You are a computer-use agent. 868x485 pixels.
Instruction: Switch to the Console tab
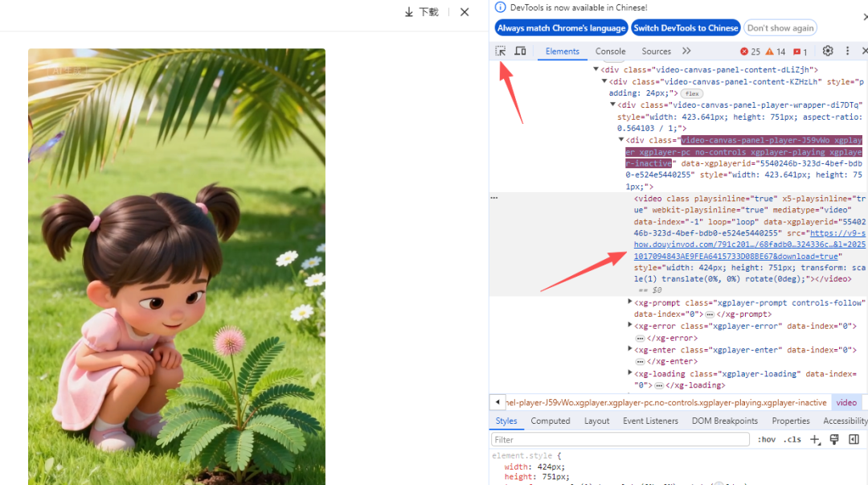coord(610,51)
